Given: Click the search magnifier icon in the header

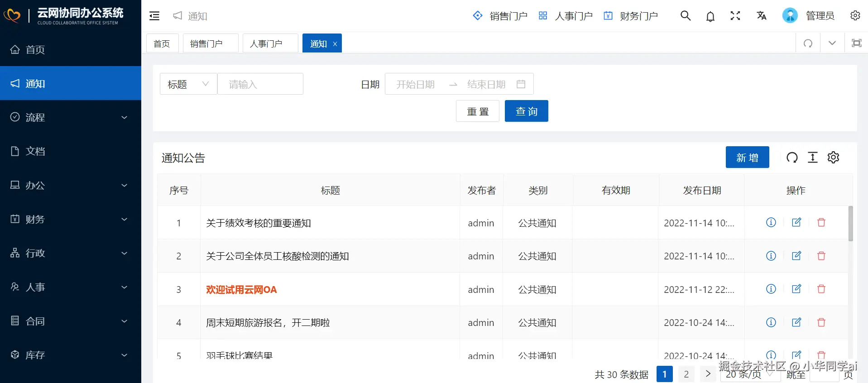Looking at the screenshot, I should (686, 16).
